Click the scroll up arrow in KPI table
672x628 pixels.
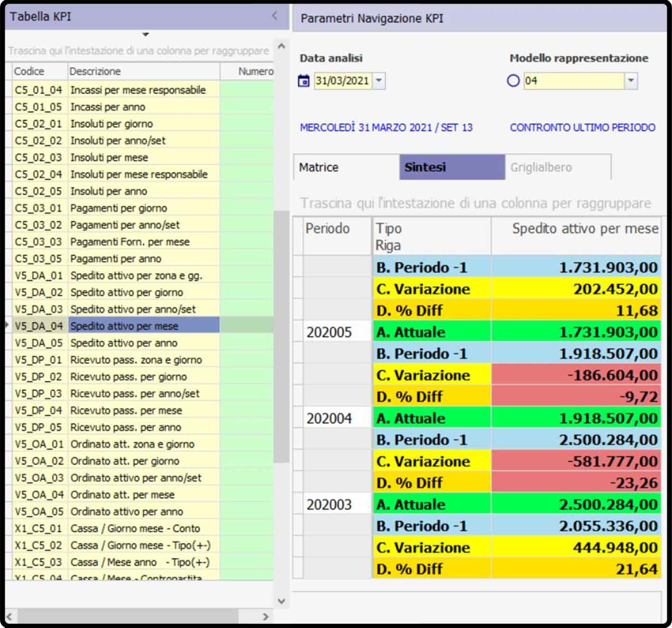(x=281, y=47)
